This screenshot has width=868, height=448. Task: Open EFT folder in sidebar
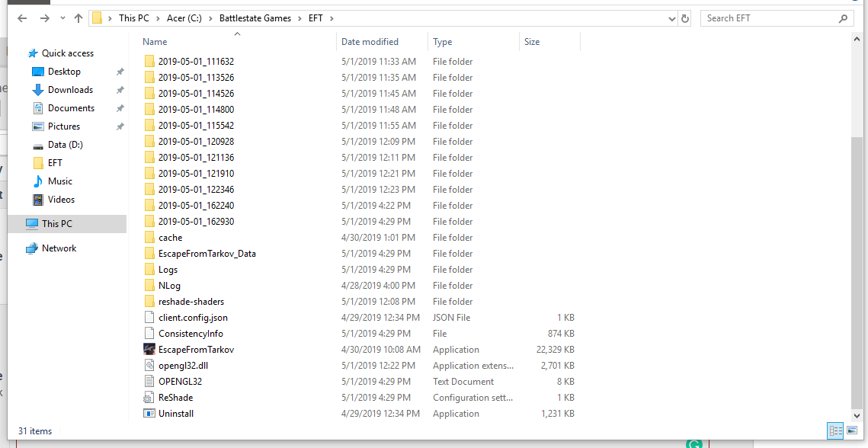coord(55,163)
